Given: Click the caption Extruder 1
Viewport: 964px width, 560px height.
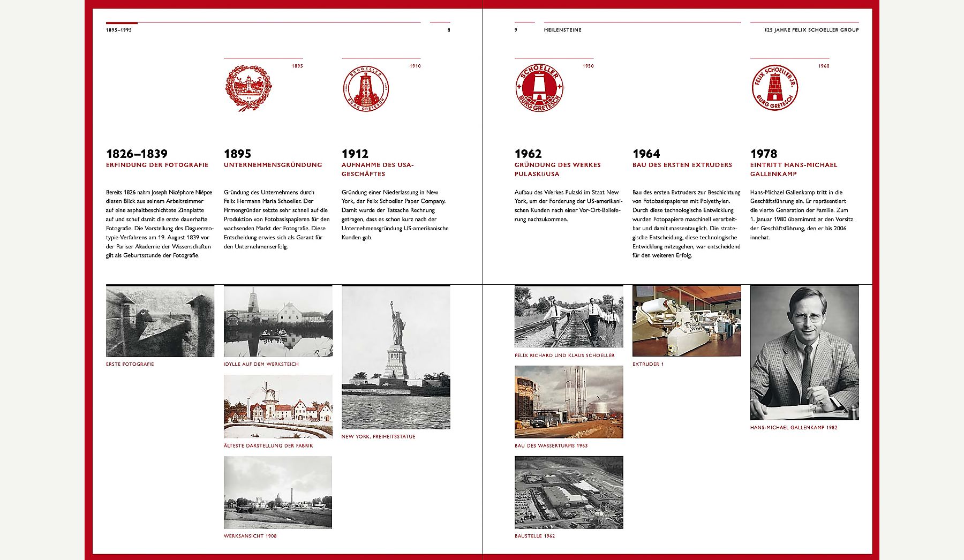Looking at the screenshot, I should click(x=648, y=364).
